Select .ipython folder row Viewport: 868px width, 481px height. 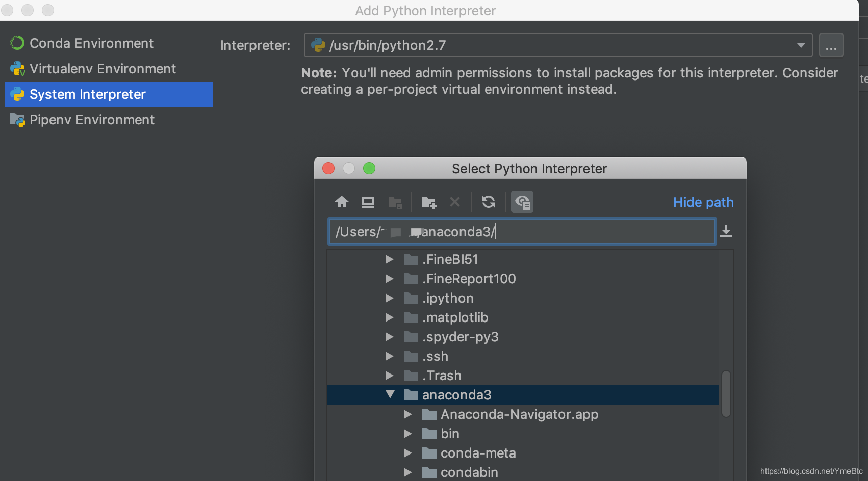pyautogui.click(x=523, y=298)
